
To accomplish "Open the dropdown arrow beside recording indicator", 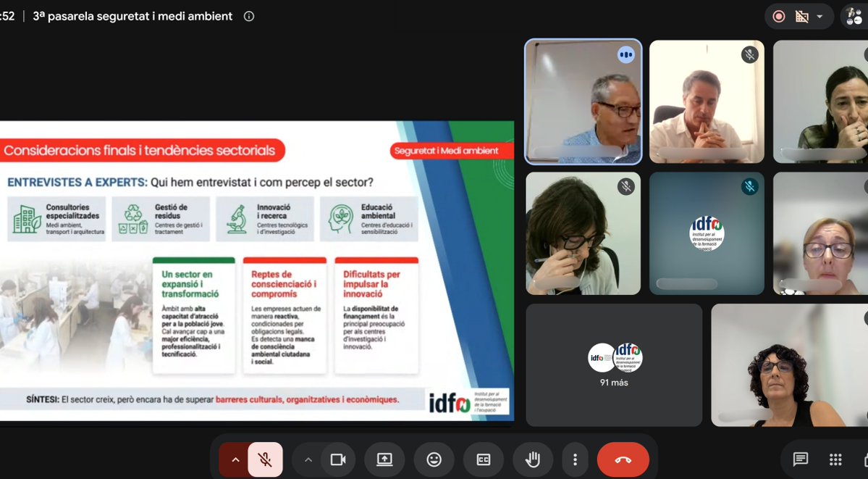I will tap(819, 17).
